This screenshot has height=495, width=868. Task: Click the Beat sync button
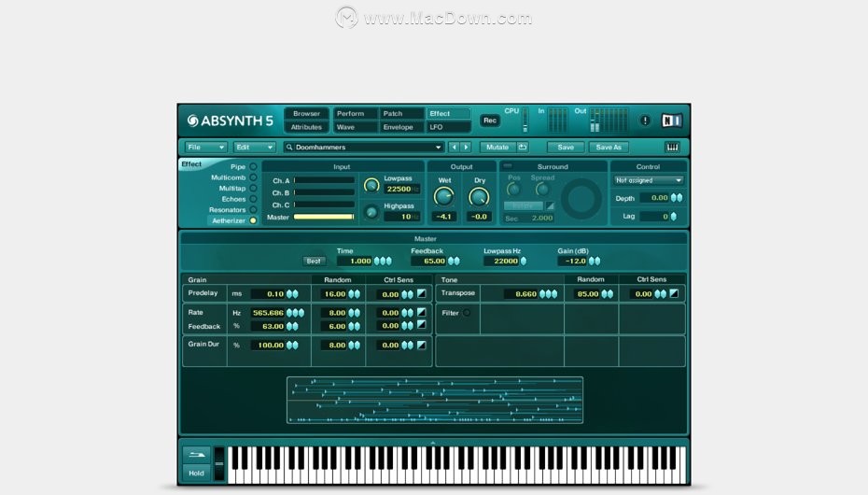314,261
